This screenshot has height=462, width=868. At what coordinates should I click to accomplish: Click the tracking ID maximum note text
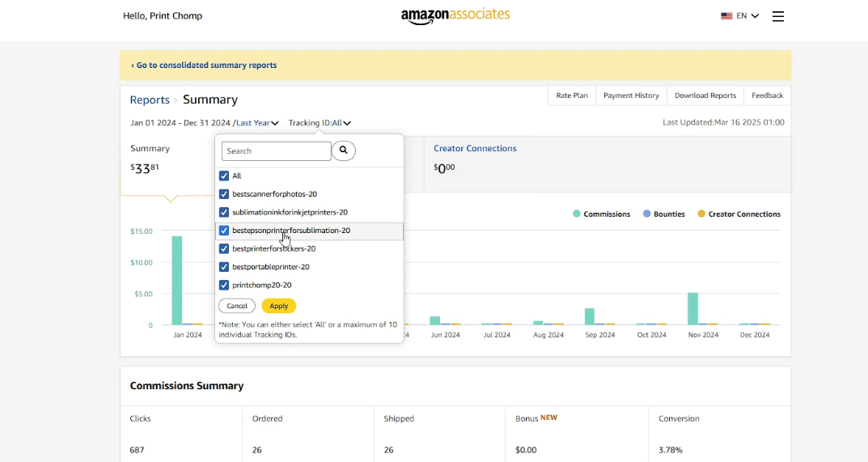point(307,329)
